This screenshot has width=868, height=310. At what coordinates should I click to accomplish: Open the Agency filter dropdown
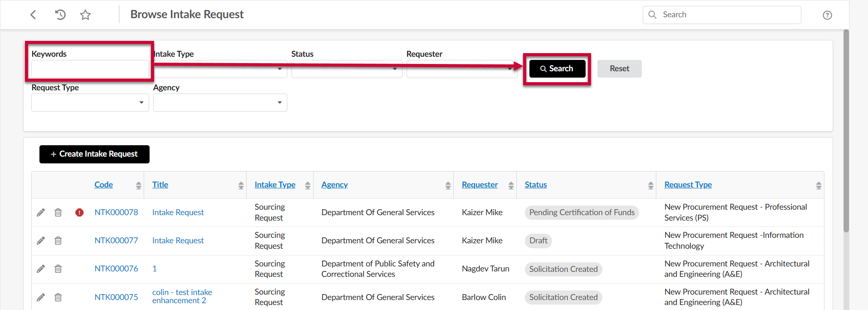pos(220,103)
